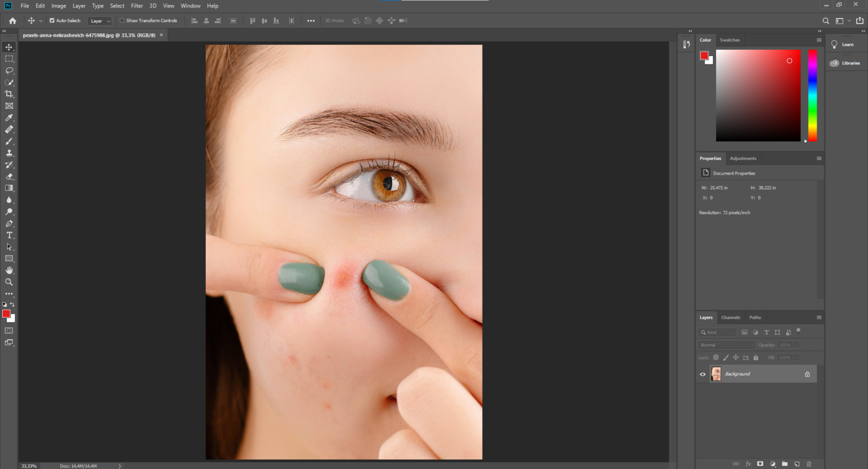The image size is (868, 469).
Task: Open the Image menu
Action: (x=59, y=6)
